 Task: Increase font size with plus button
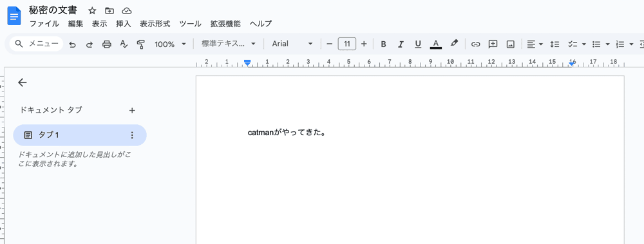pyautogui.click(x=363, y=44)
